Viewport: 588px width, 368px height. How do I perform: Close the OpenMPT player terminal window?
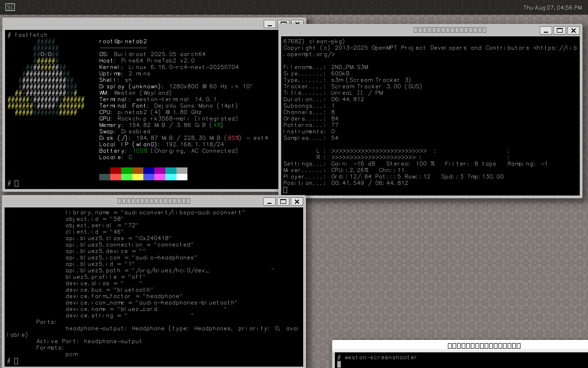point(573,30)
